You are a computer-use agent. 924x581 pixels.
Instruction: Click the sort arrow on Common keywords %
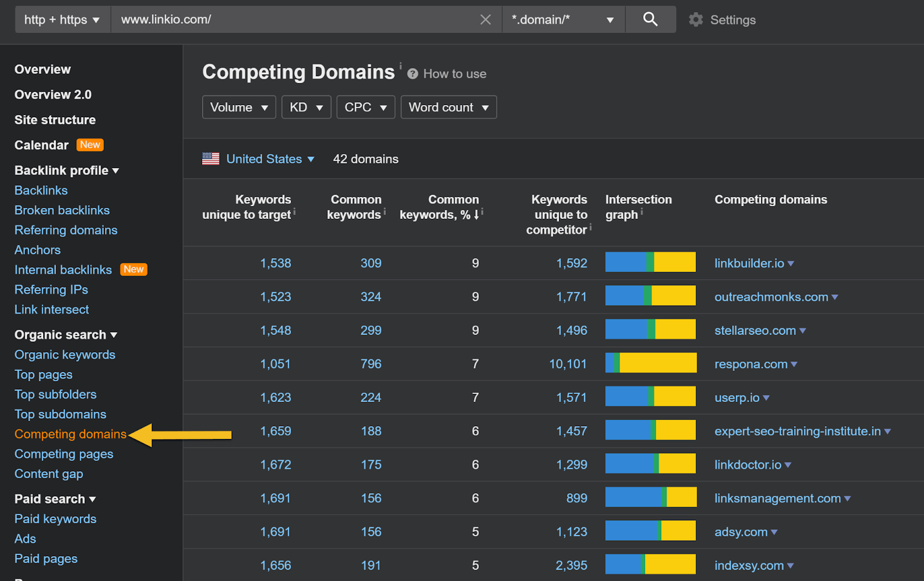[x=476, y=215]
